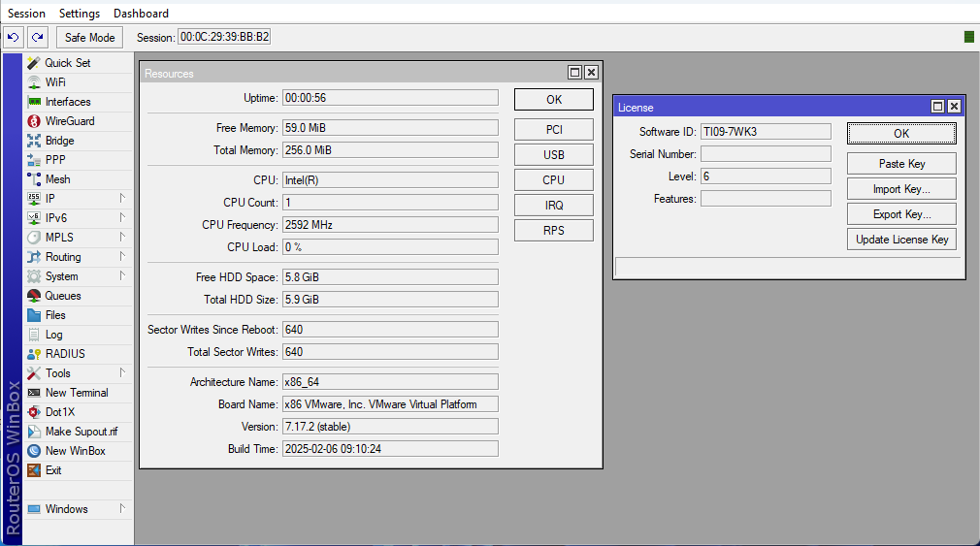Expand the Windows submenu arrow
Screen dimensions: 980x546
point(122,508)
